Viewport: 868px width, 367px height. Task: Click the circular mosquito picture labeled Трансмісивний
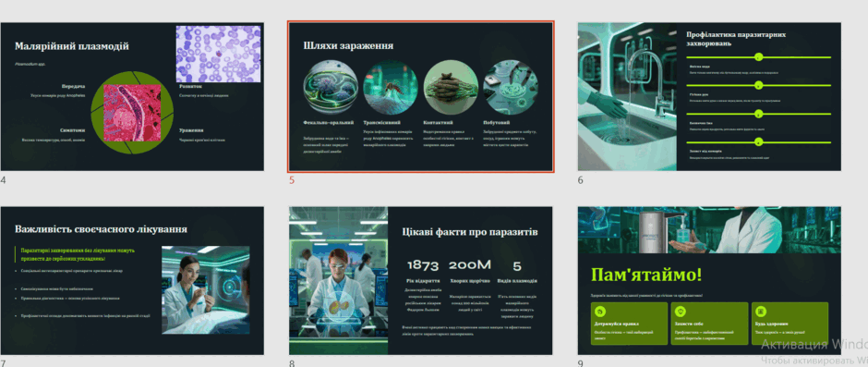click(x=391, y=88)
